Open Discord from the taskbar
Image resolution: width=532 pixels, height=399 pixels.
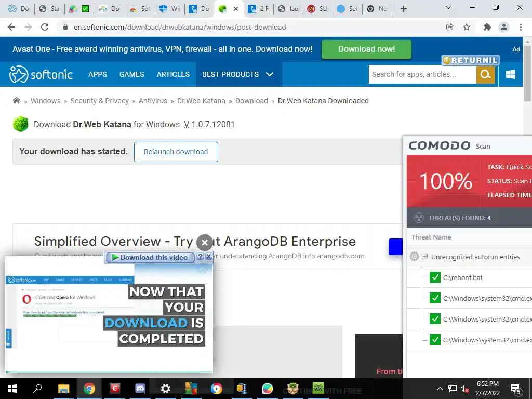[x=140, y=389]
